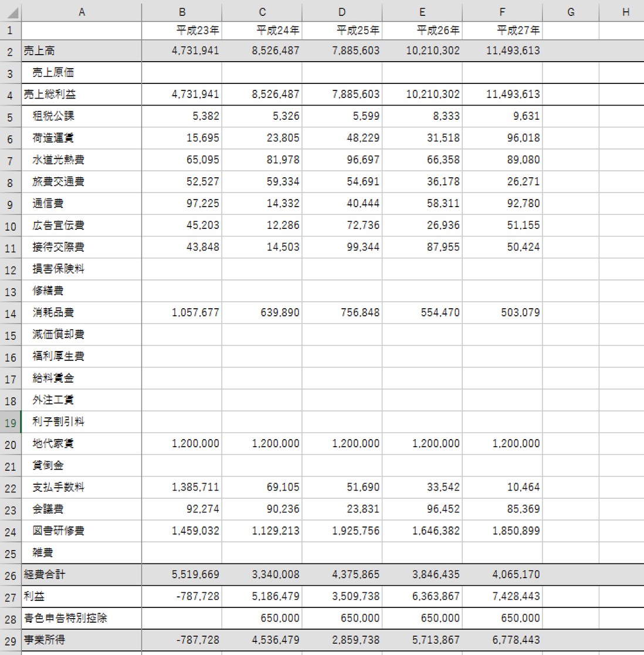Select column A header
Image resolution: width=644 pixels, height=655 pixels.
[82, 12]
